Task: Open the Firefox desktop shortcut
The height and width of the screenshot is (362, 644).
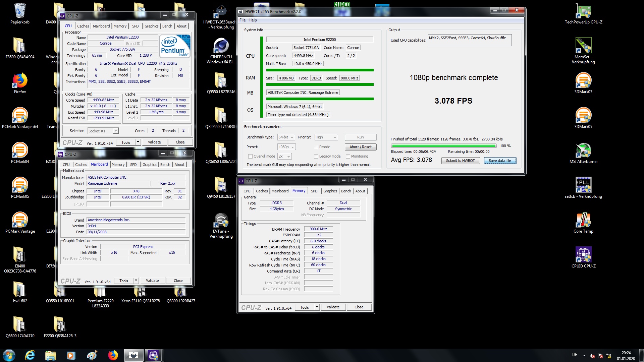Action: pyautogui.click(x=20, y=83)
